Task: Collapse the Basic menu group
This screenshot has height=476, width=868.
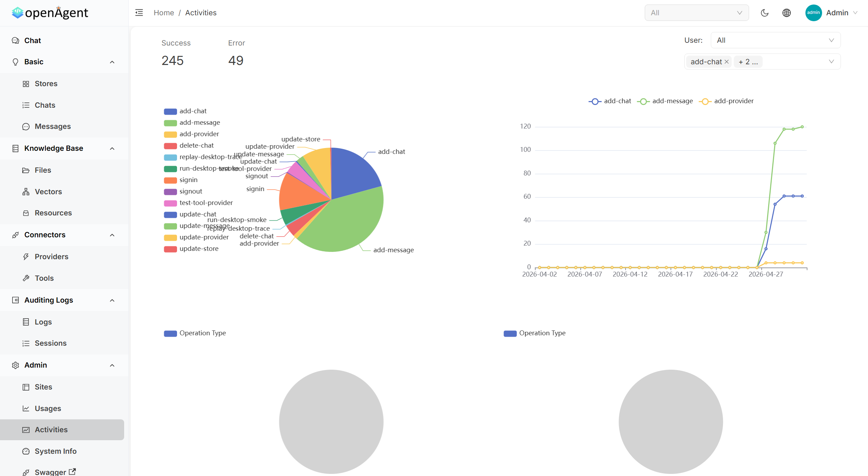Action: click(112, 62)
